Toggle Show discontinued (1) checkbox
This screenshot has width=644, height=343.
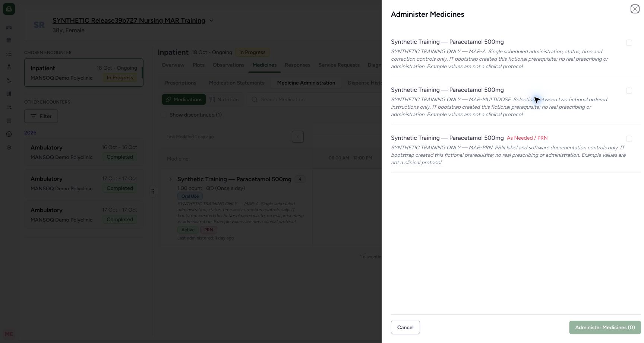[x=164, y=115]
